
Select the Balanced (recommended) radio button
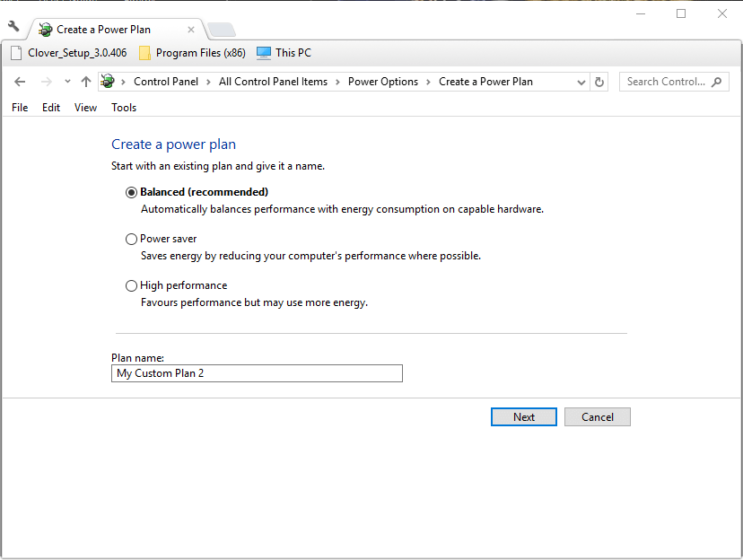[x=131, y=192]
